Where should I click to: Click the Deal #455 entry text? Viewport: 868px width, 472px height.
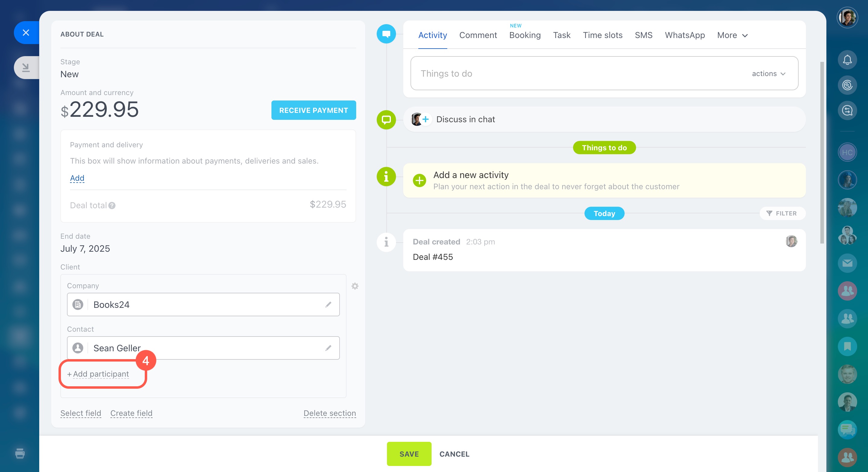[433, 257]
